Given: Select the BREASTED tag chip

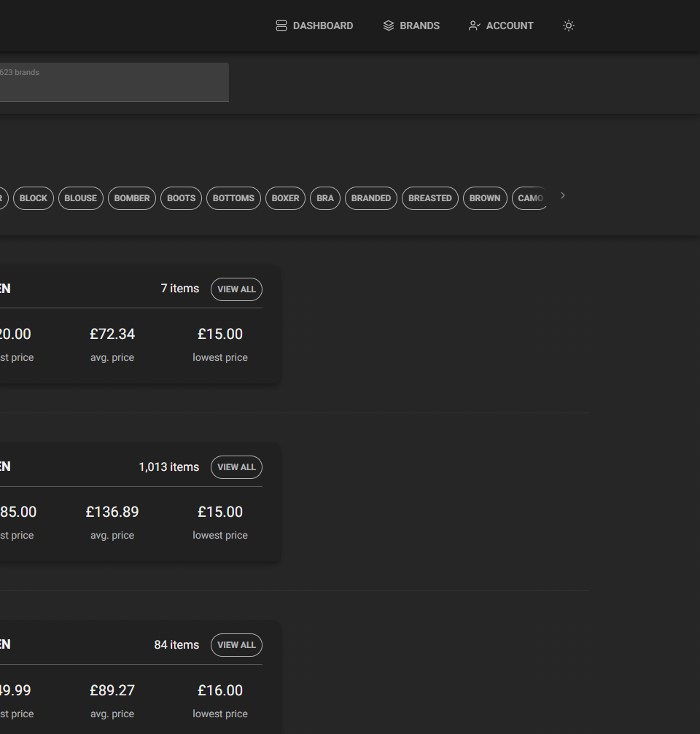Looking at the screenshot, I should click(429, 198).
